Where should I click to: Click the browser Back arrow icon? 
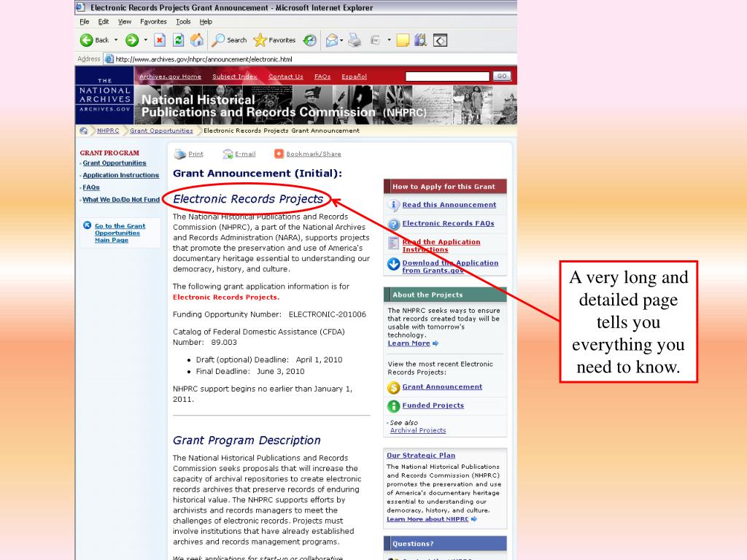86,41
